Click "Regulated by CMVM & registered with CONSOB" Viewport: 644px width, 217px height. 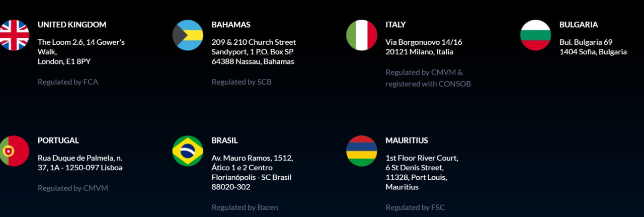coord(428,78)
